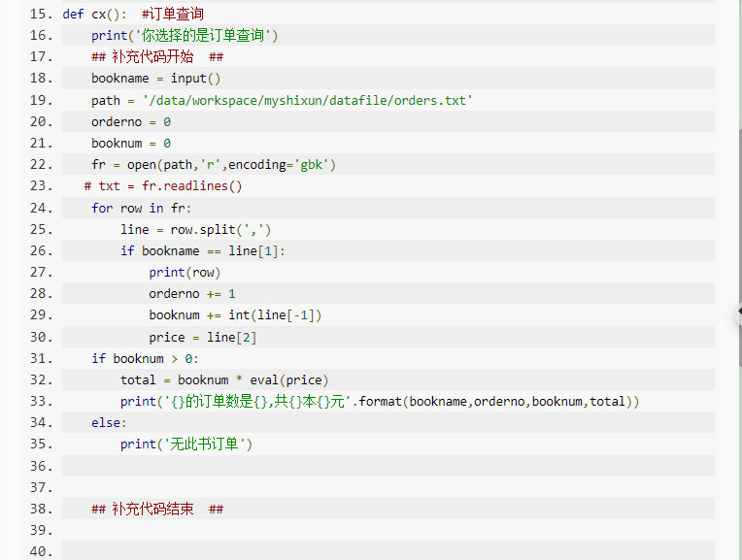This screenshot has width=742, height=560.
Task: Click the empty code line 37
Action: pos(388,487)
